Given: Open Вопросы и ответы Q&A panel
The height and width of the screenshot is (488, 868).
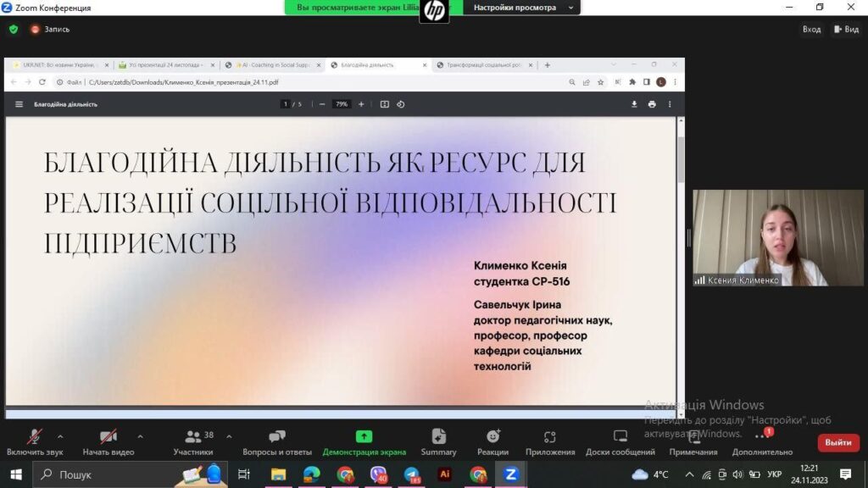Looking at the screenshot, I should coord(276,438).
